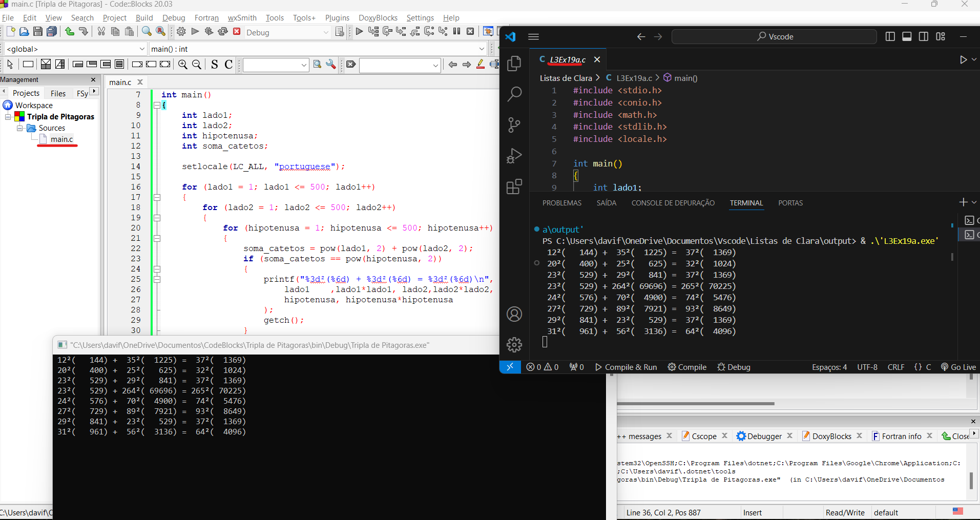
Task: Collapse the Tripla de Pitagoras project tree node
Action: (8, 117)
